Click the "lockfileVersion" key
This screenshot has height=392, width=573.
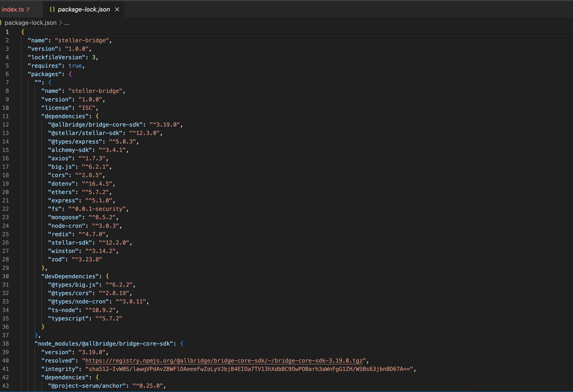pyautogui.click(x=57, y=58)
